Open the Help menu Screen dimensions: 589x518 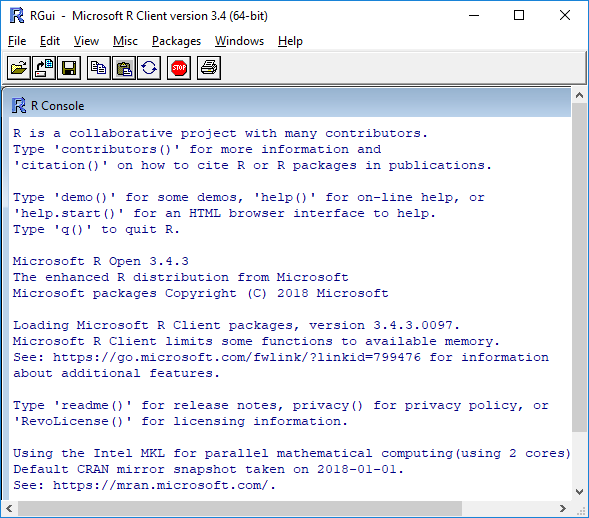pyautogui.click(x=290, y=41)
